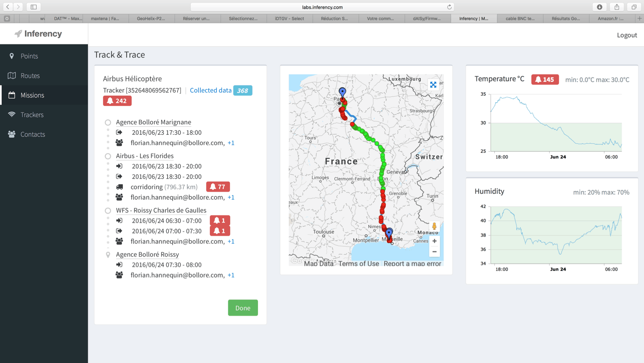Switch to the iDTGV - Select browser tab
This screenshot has width=644, height=363.
pyautogui.click(x=289, y=19)
